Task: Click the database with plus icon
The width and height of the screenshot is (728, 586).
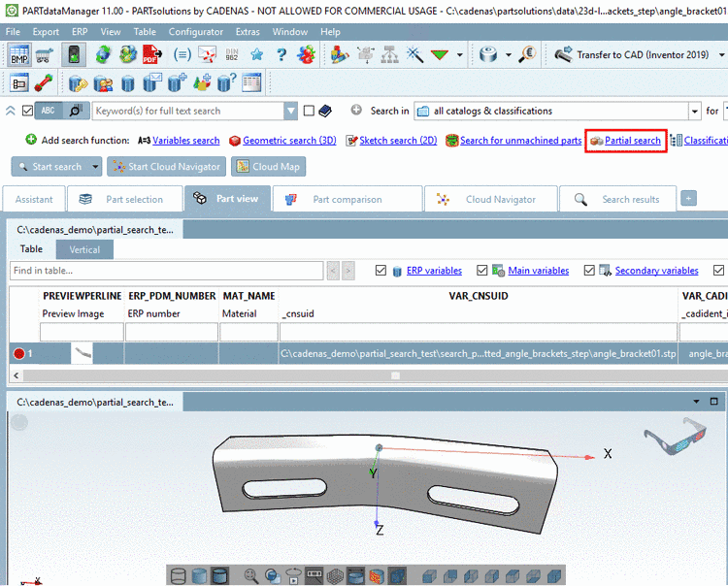Action: [177, 83]
